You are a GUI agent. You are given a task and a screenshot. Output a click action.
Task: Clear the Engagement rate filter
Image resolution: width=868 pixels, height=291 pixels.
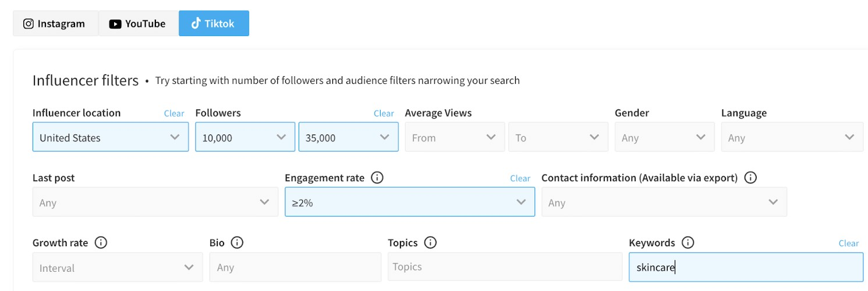click(x=520, y=179)
